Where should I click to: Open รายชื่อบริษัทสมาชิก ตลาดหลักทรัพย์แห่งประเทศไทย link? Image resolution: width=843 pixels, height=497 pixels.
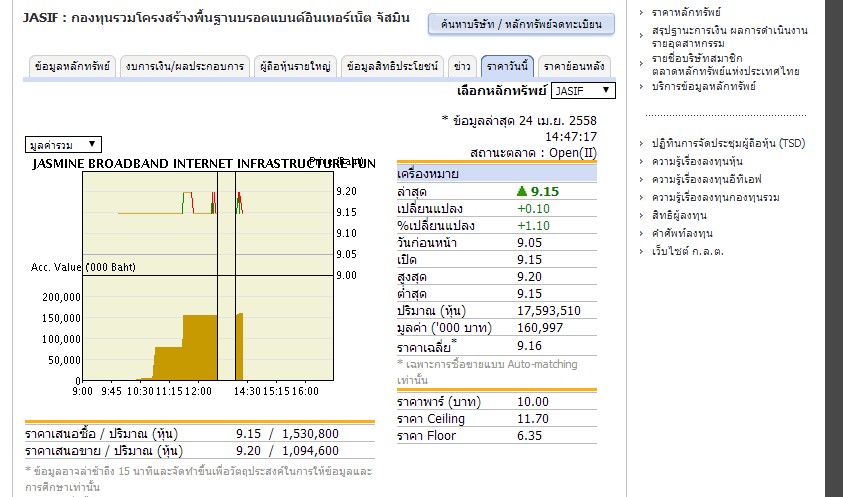click(725, 65)
